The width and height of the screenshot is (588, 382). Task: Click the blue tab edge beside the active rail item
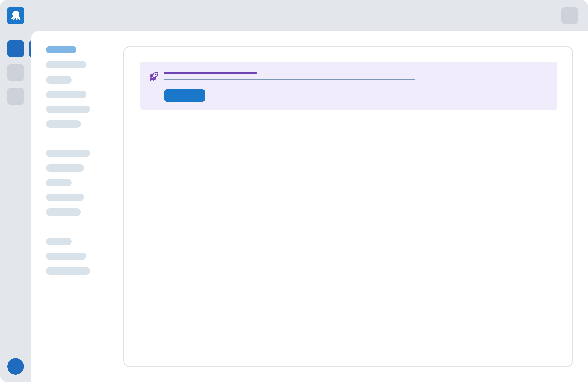(x=30, y=49)
